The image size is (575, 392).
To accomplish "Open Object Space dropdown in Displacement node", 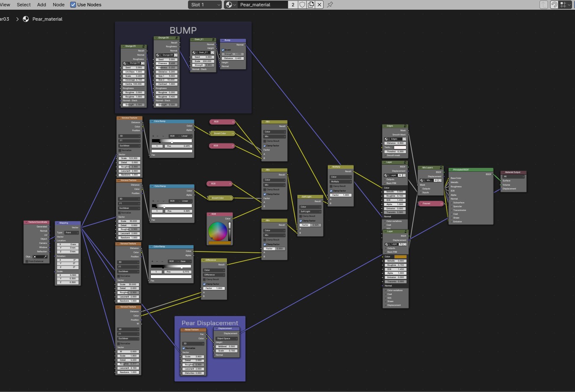I will tap(227, 338).
